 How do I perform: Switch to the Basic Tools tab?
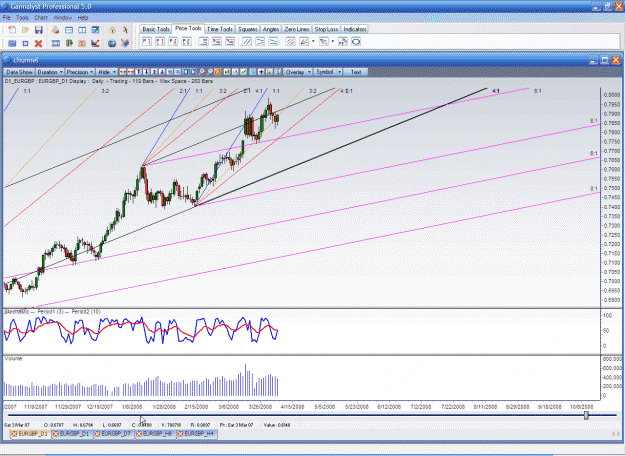156,29
